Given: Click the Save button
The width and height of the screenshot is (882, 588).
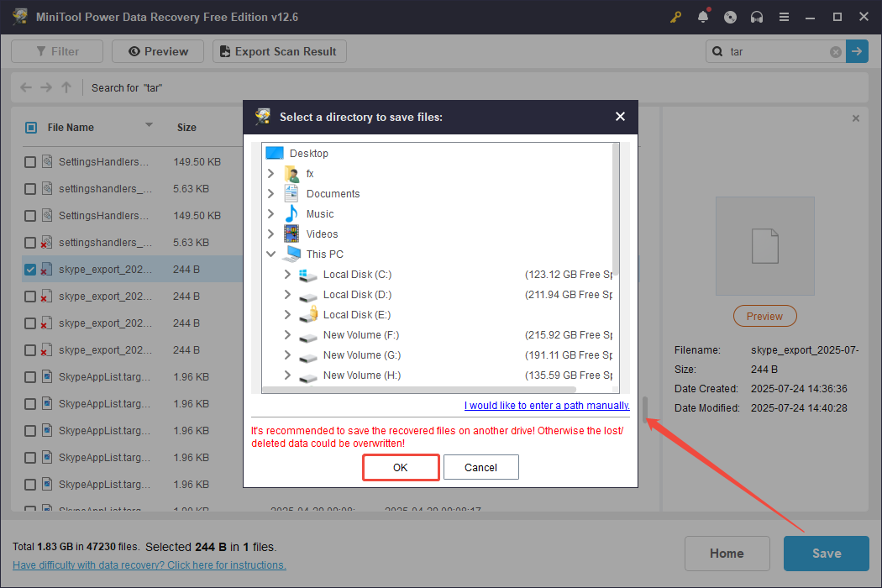Looking at the screenshot, I should (826, 554).
